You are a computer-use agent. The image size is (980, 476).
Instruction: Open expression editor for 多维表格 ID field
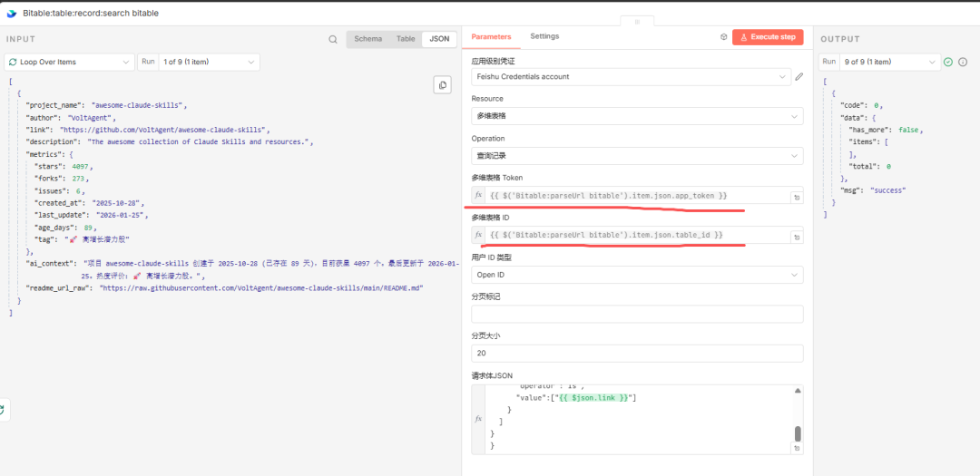tap(797, 237)
